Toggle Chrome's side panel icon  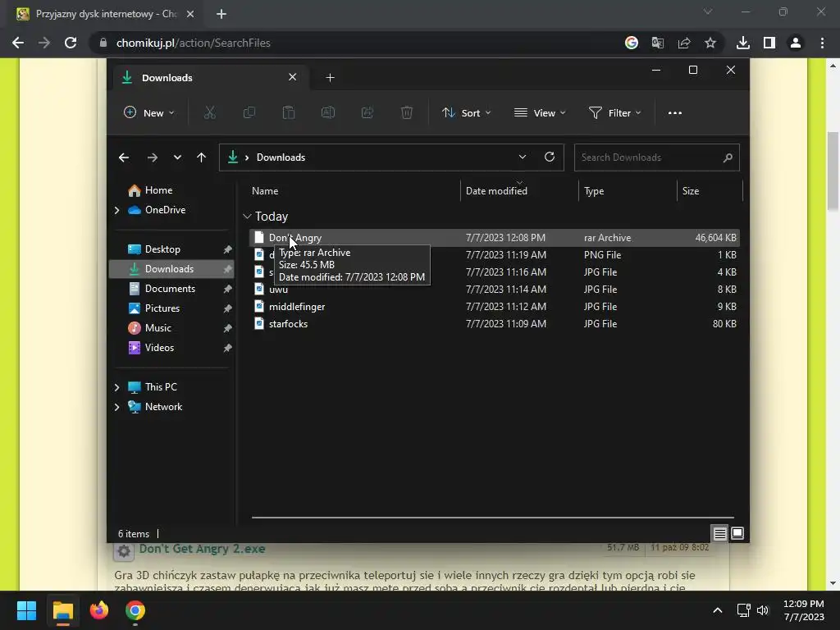769,43
